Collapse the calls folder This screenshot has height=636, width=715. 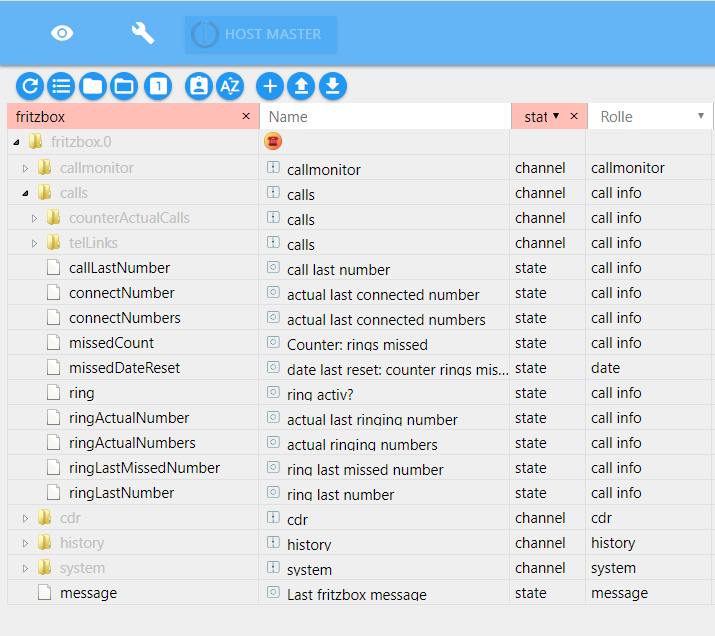[x=26, y=193]
